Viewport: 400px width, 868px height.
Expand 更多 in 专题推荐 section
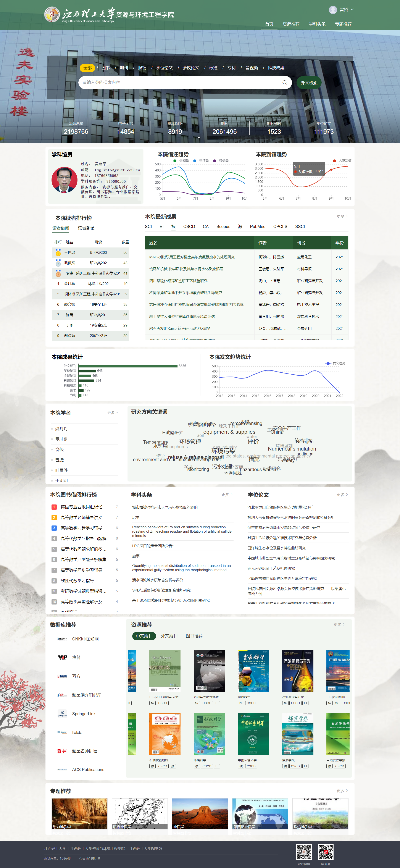[342, 790]
